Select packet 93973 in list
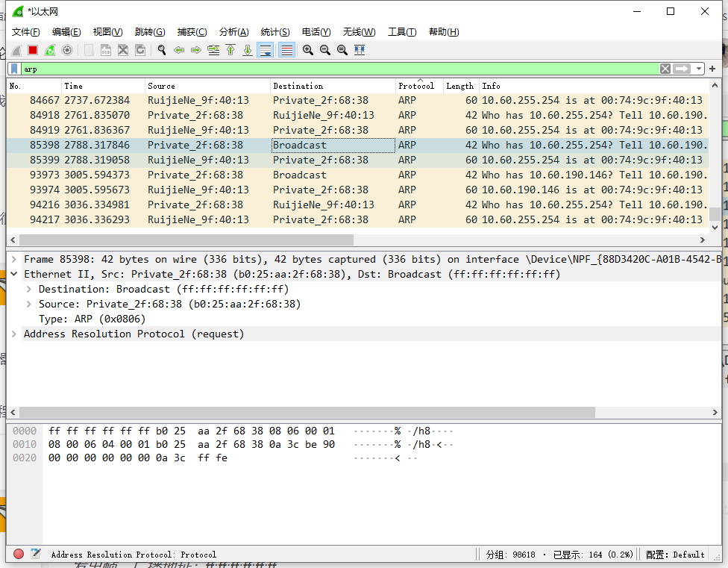This screenshot has width=728, height=568. [357, 175]
